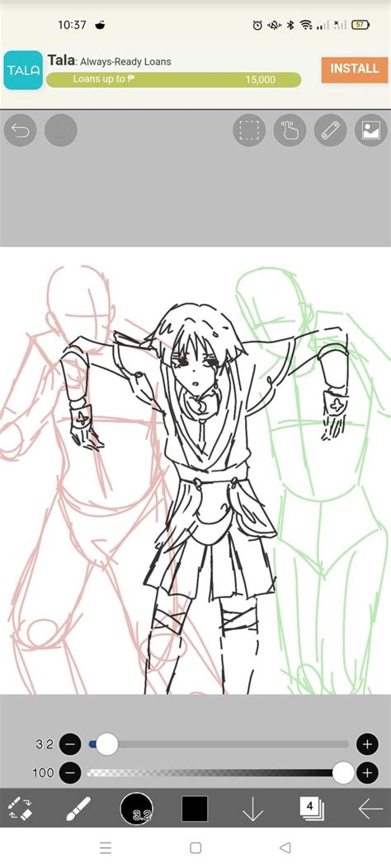This screenshot has width=391, height=868.
Task: Increase opacity with plus button
Action: click(x=366, y=772)
